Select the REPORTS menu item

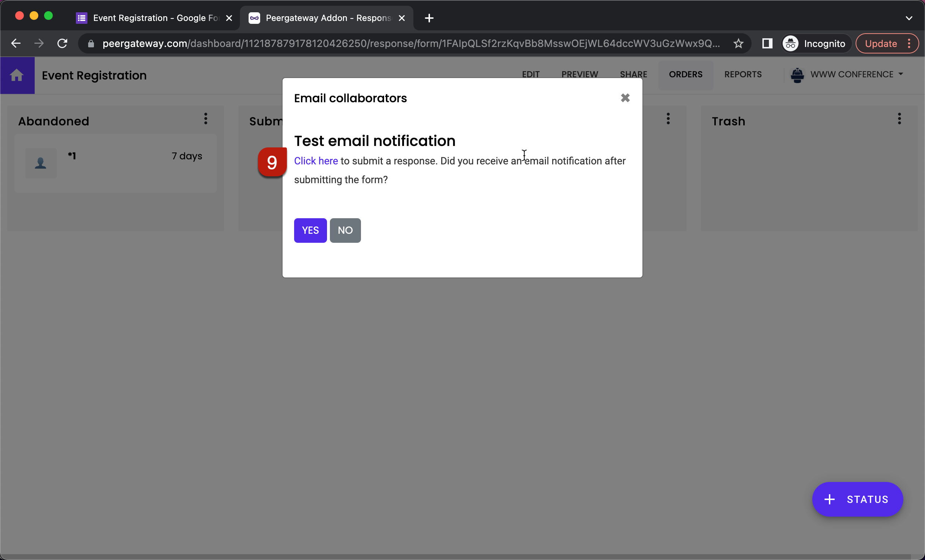click(743, 74)
